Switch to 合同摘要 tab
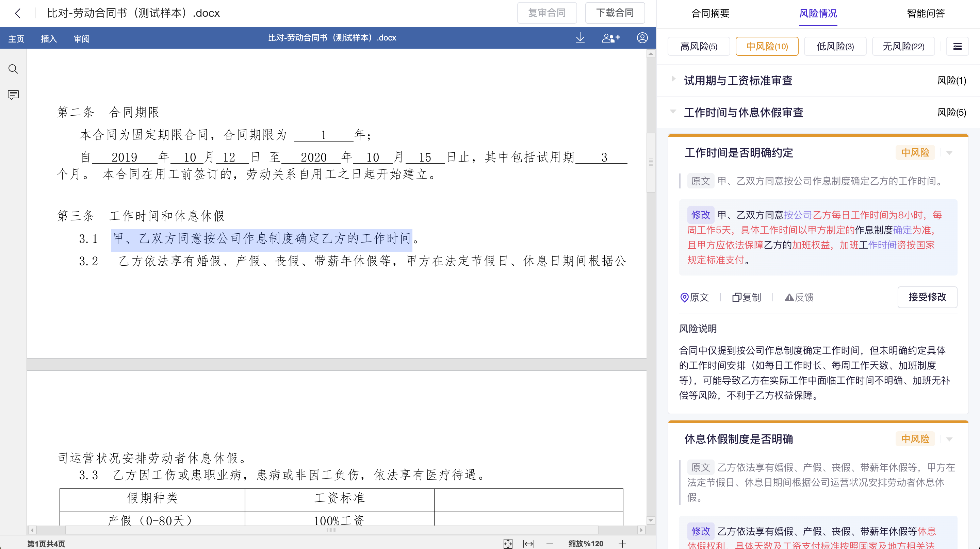 tap(710, 13)
